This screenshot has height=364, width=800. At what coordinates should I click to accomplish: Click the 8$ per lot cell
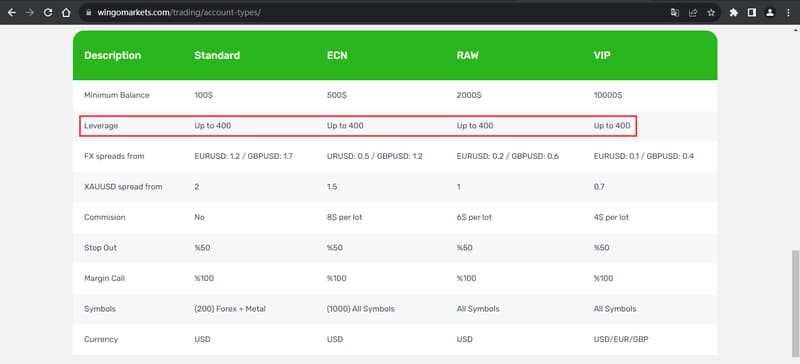[x=345, y=217]
